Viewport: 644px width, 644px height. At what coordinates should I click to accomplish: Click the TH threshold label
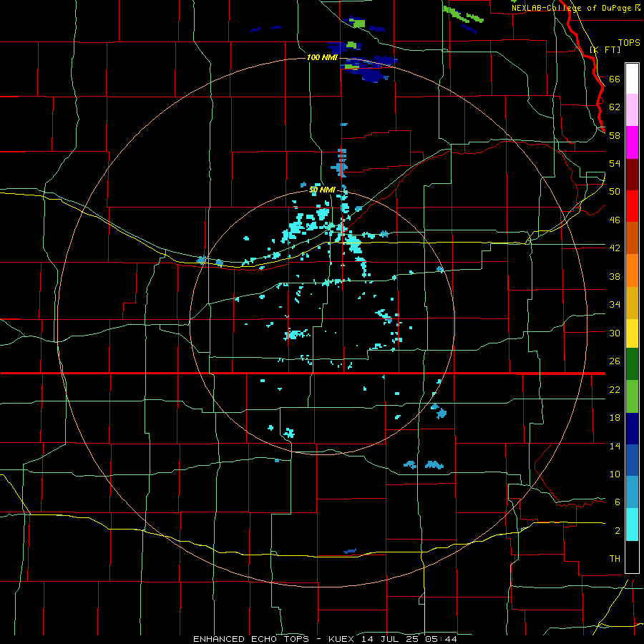pos(615,559)
